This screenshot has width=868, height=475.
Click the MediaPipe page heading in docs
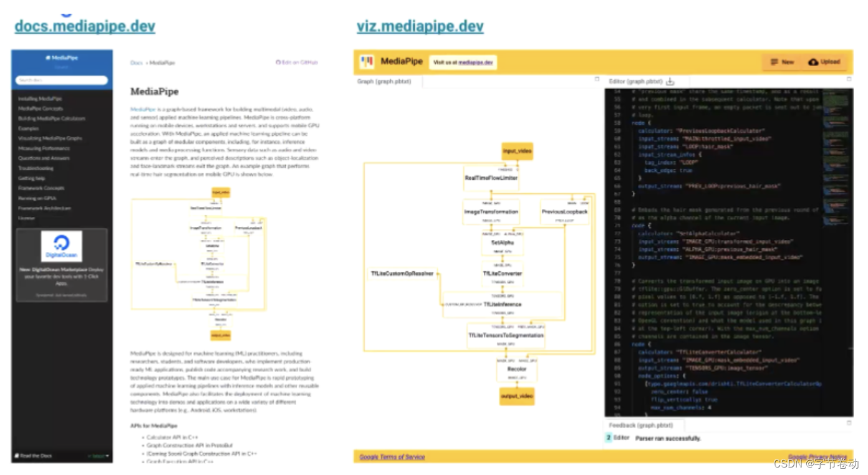tap(154, 92)
